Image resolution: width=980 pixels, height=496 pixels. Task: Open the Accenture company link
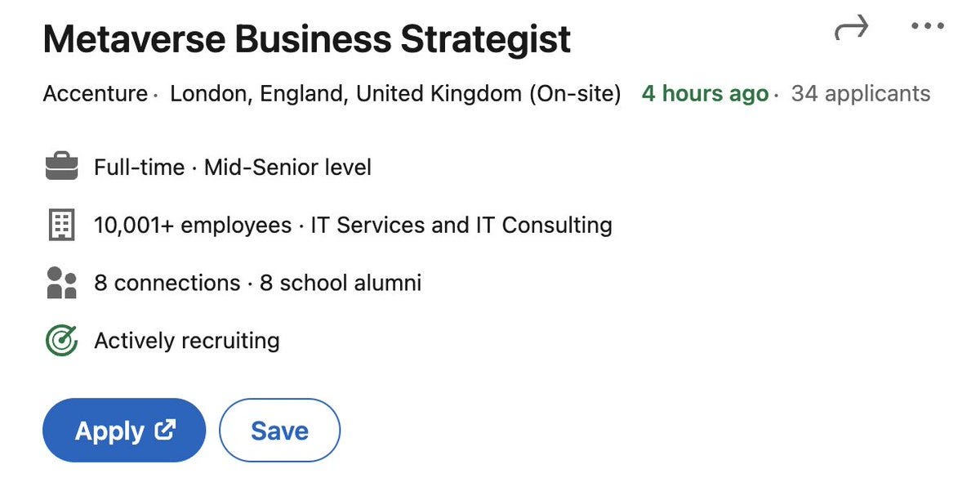click(96, 94)
